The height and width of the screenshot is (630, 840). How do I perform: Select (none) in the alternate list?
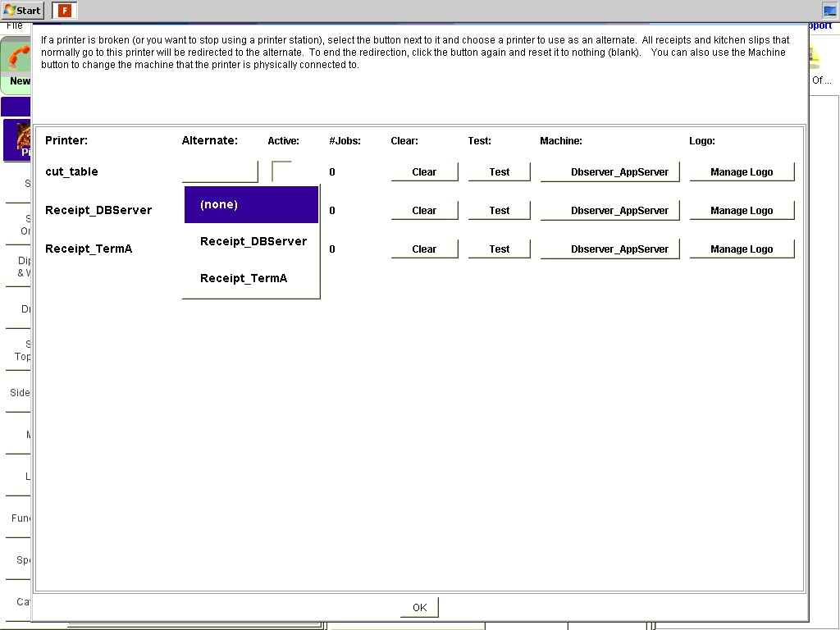coord(251,204)
